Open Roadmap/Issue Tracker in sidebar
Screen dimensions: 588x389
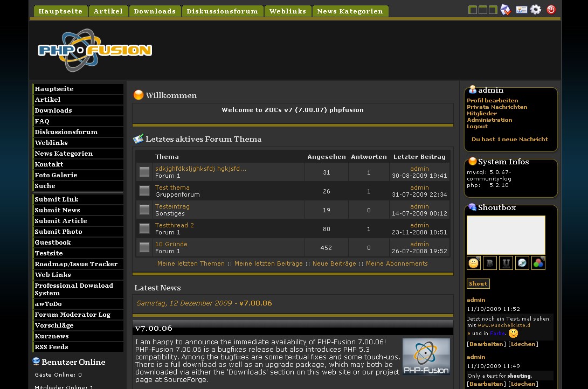click(78, 264)
